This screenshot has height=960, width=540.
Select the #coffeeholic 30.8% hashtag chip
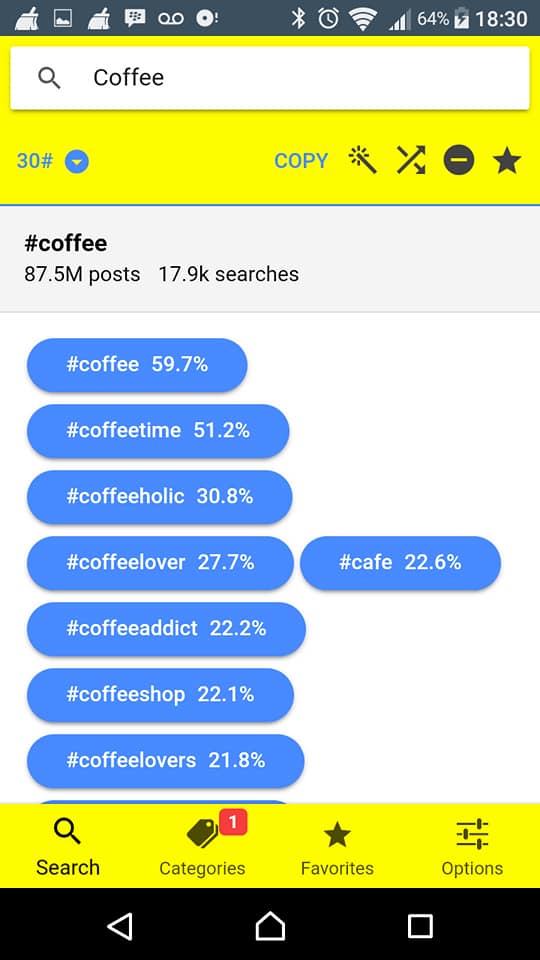pos(160,497)
